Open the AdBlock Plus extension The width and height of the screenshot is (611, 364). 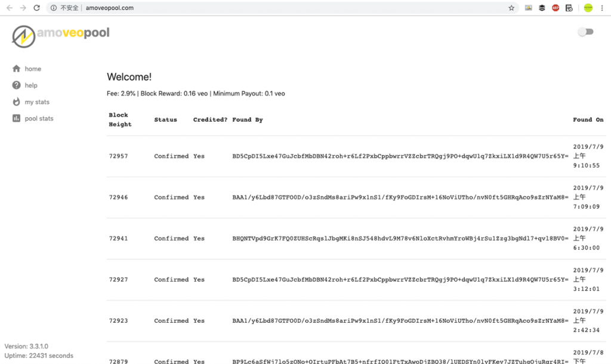tap(556, 8)
